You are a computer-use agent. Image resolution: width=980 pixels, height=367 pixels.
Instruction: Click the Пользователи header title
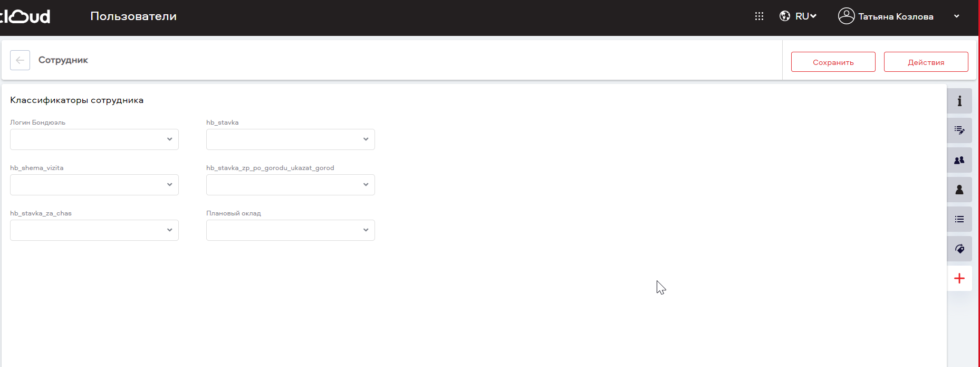coord(133,16)
